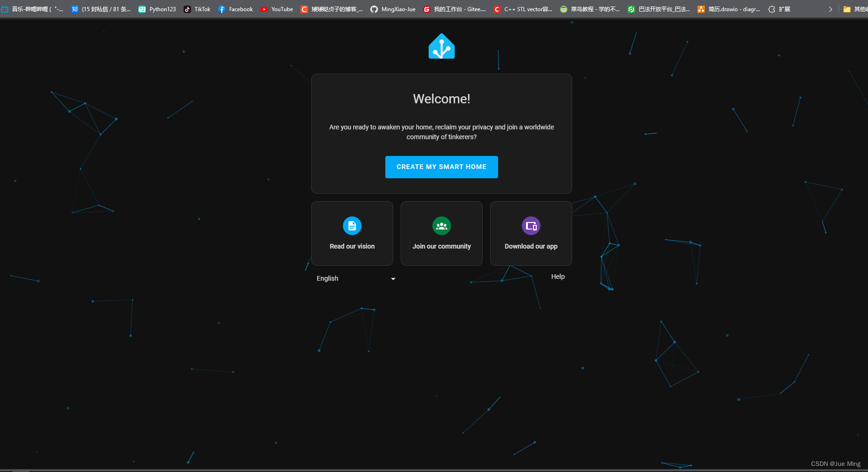Open the 菜鸟教程 bookmark
The height and width of the screenshot is (472, 868).
pos(589,9)
